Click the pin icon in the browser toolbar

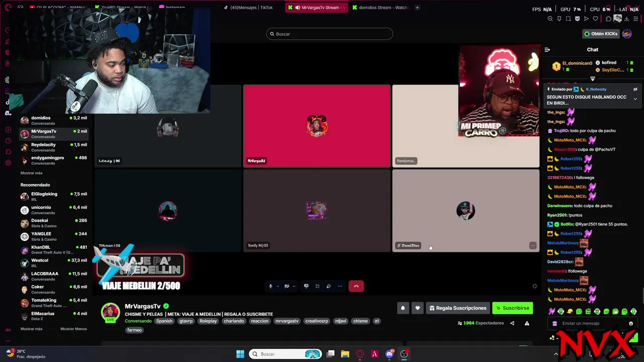559,19
